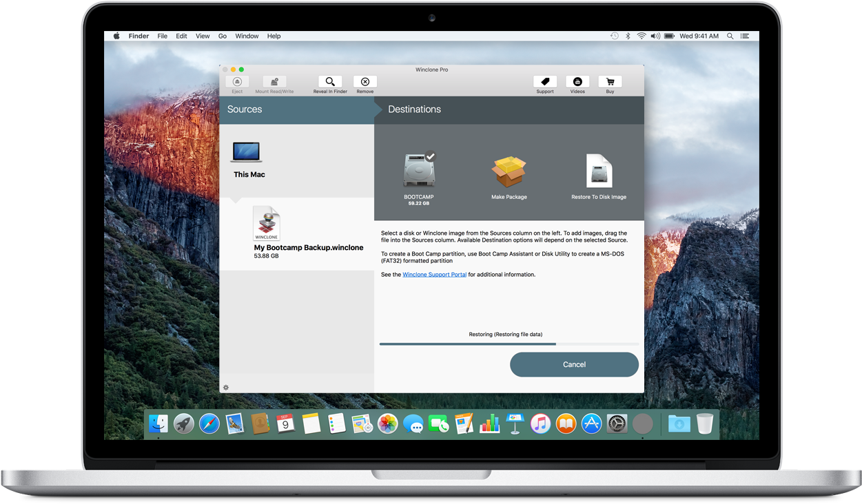Deselect the checkmark on BOOTCAMP
Image resolution: width=862 pixels, height=504 pixels.
tap(431, 156)
